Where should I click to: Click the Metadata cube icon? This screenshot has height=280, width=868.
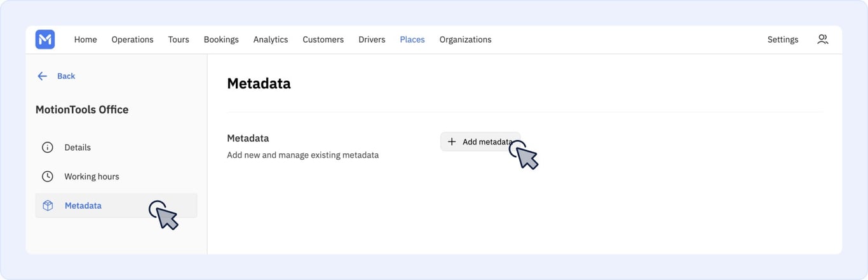(x=48, y=206)
